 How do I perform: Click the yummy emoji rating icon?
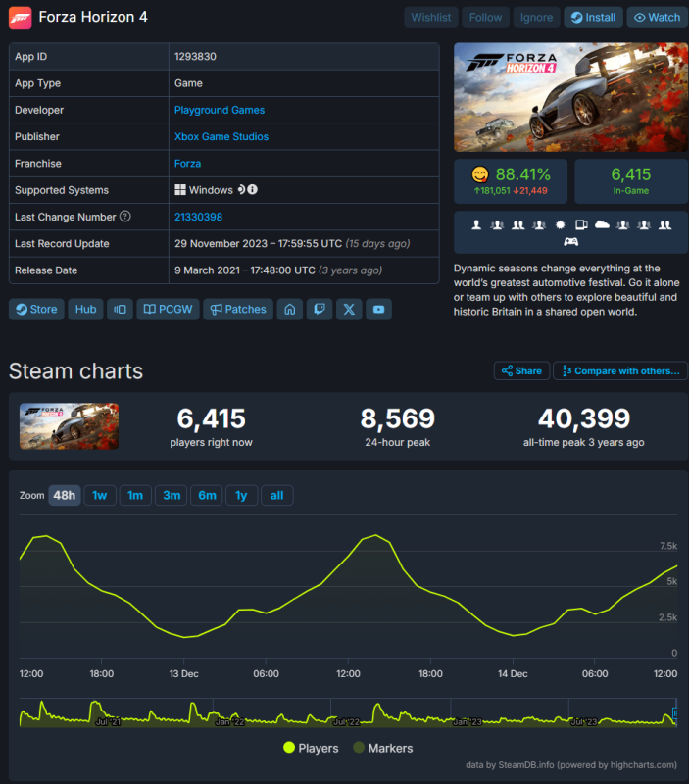pos(480,174)
